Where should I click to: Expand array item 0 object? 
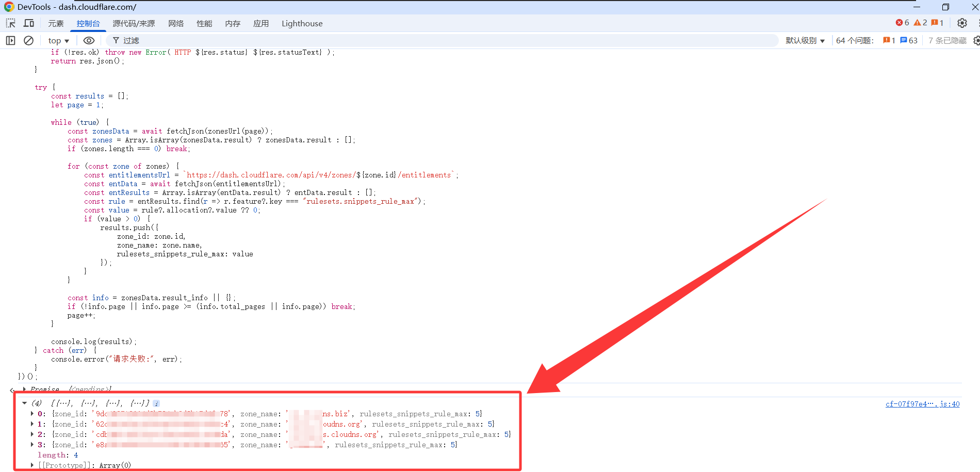pyautogui.click(x=32, y=414)
